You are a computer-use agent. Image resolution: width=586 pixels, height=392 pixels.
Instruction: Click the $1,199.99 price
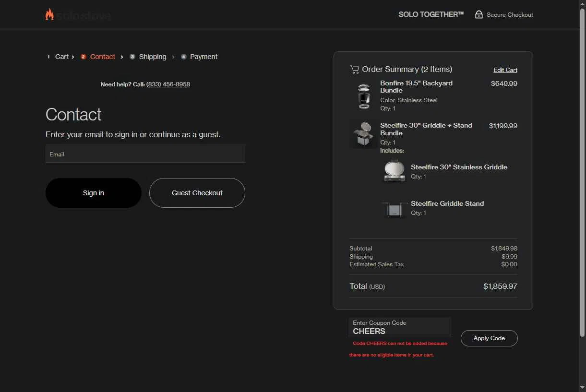click(x=503, y=126)
